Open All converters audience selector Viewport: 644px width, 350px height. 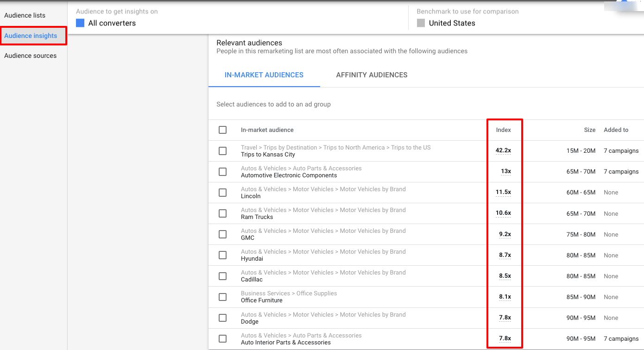pyautogui.click(x=112, y=23)
